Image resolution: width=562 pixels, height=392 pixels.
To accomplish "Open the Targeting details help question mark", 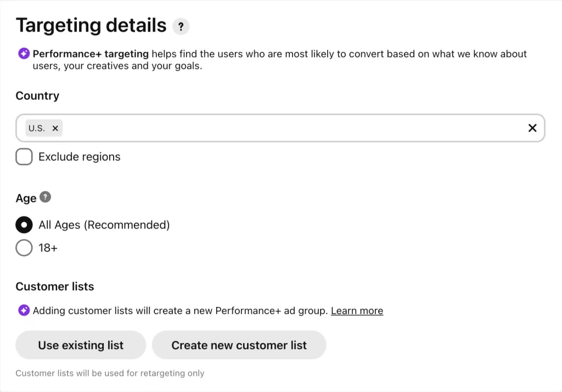I will [181, 26].
